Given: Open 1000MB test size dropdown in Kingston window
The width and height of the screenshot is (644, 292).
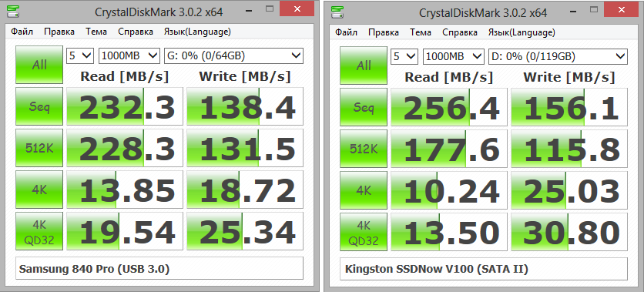Looking at the screenshot, I should 454,55.
